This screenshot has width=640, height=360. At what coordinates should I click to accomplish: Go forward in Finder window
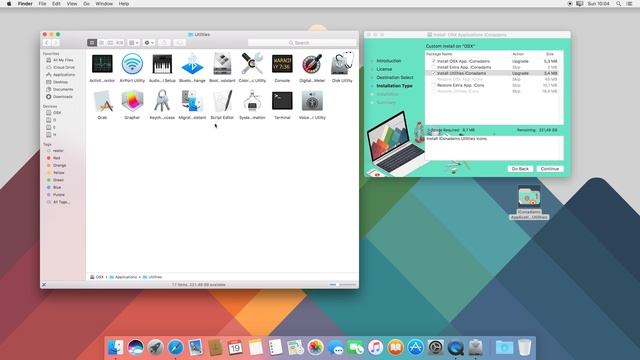point(56,42)
